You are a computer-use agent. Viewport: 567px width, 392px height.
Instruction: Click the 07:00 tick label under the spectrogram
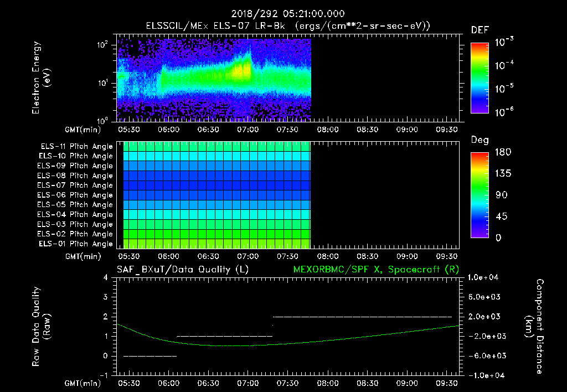pos(248,130)
